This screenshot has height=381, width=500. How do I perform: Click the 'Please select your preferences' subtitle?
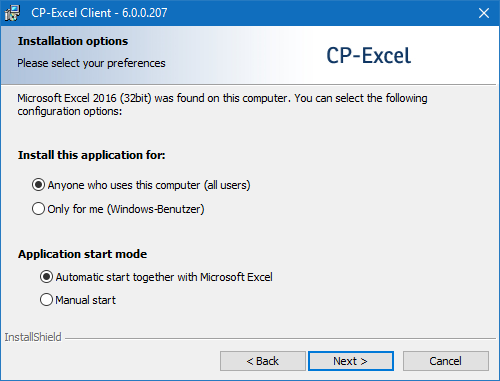click(x=91, y=63)
